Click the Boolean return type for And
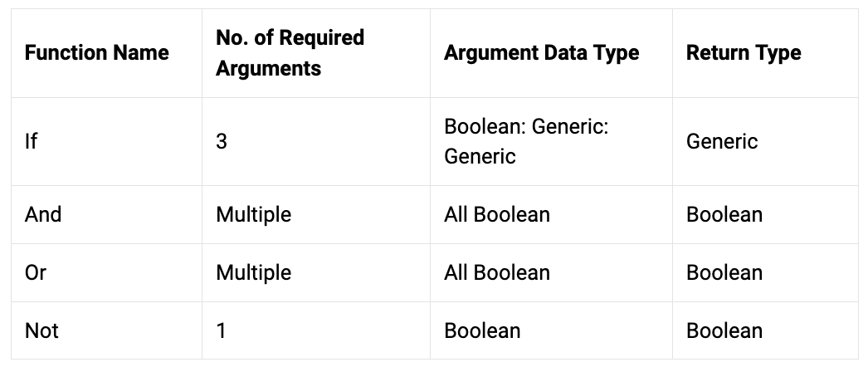 [724, 215]
